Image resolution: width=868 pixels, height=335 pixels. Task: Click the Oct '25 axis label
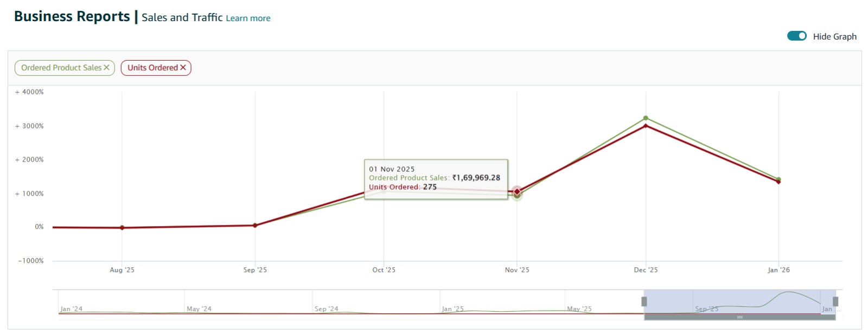click(x=384, y=270)
